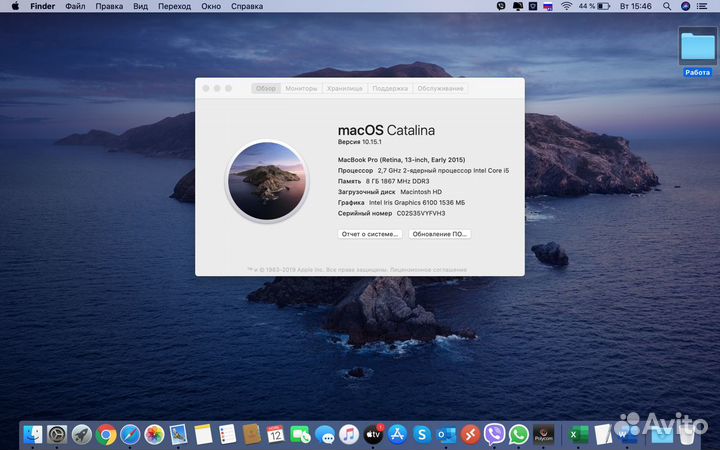Close the About This Mac window
The height and width of the screenshot is (450, 720).
pos(206,88)
